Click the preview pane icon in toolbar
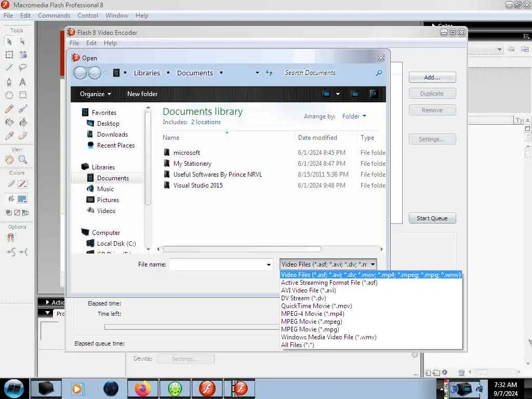 (x=355, y=94)
